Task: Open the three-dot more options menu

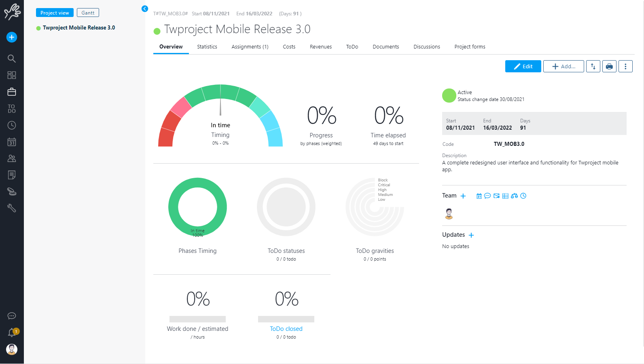Action: pos(625,66)
